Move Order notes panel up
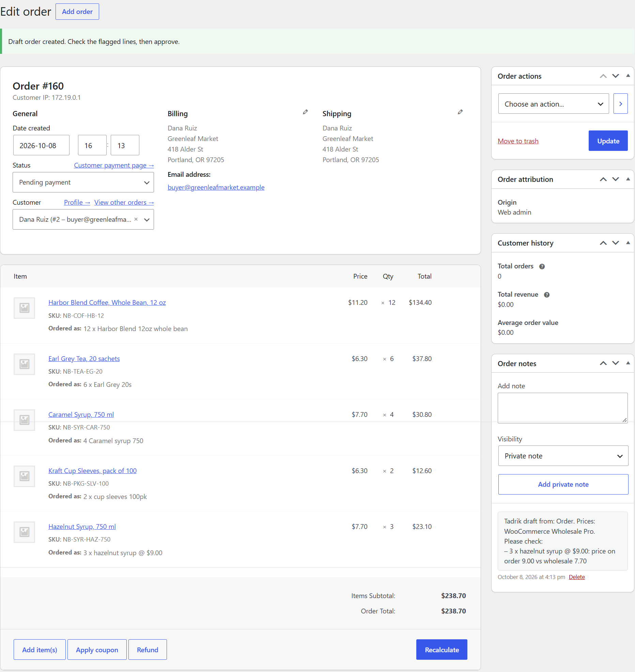635x672 pixels. 603,363
